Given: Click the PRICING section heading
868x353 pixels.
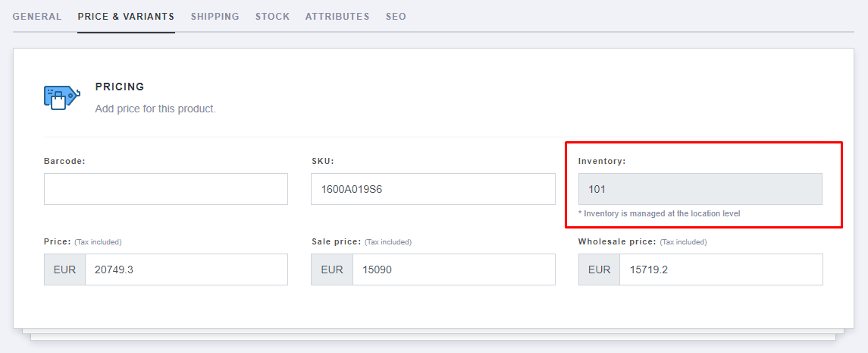Looking at the screenshot, I should click(120, 87).
